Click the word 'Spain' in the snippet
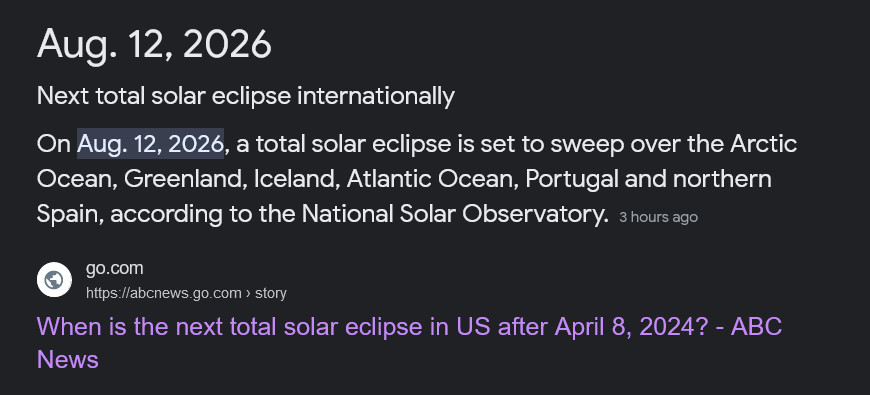This screenshot has width=870, height=395. (68, 214)
